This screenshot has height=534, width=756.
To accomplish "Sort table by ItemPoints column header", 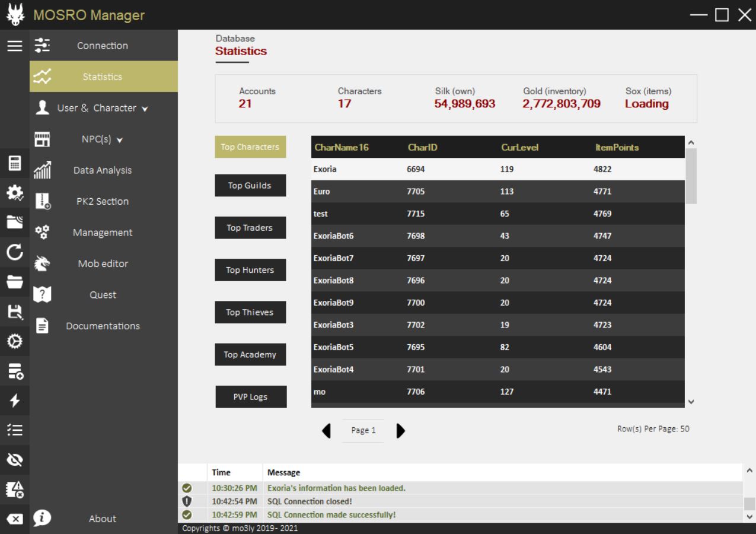I will pyautogui.click(x=617, y=147).
